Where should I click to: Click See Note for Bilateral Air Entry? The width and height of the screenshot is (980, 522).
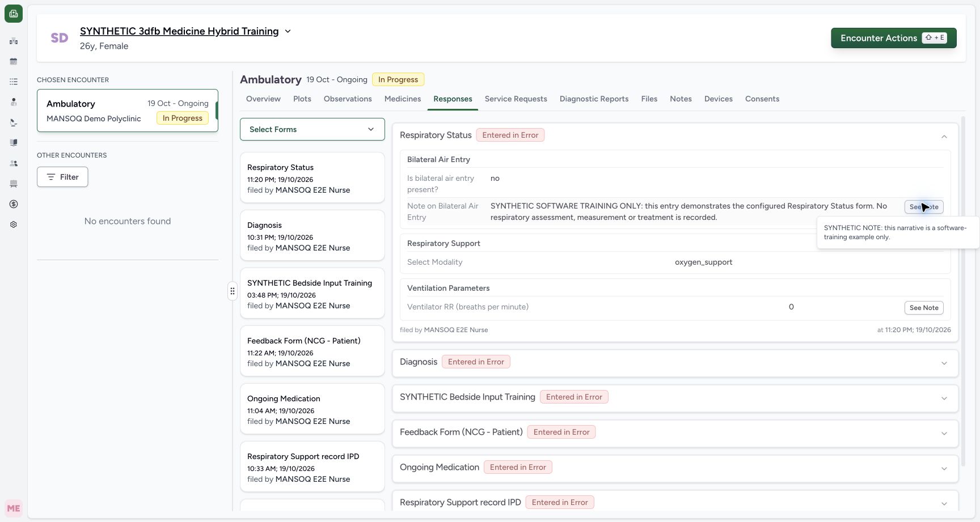coord(924,207)
